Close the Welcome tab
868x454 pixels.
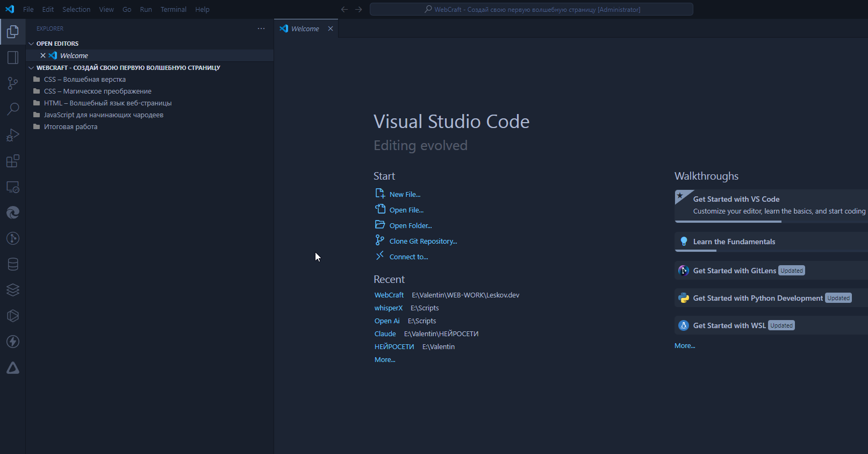pyautogui.click(x=331, y=29)
